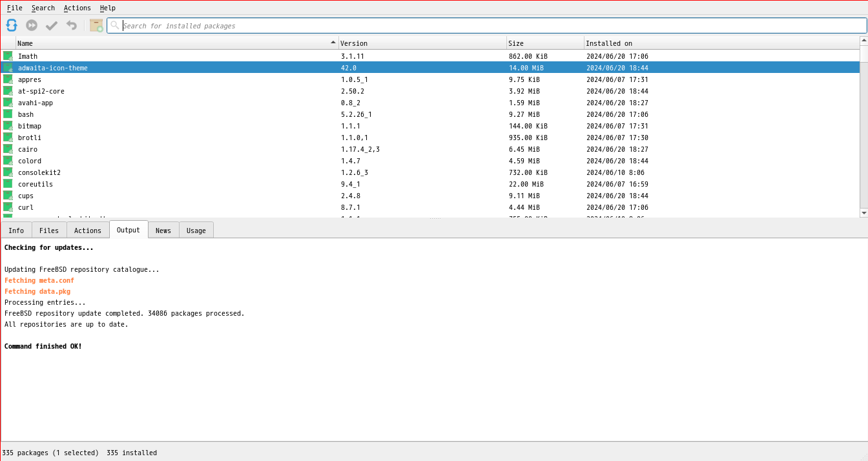Select the adwaita-icon-theme package name
Screen dimensions: 868x461
tap(53, 68)
